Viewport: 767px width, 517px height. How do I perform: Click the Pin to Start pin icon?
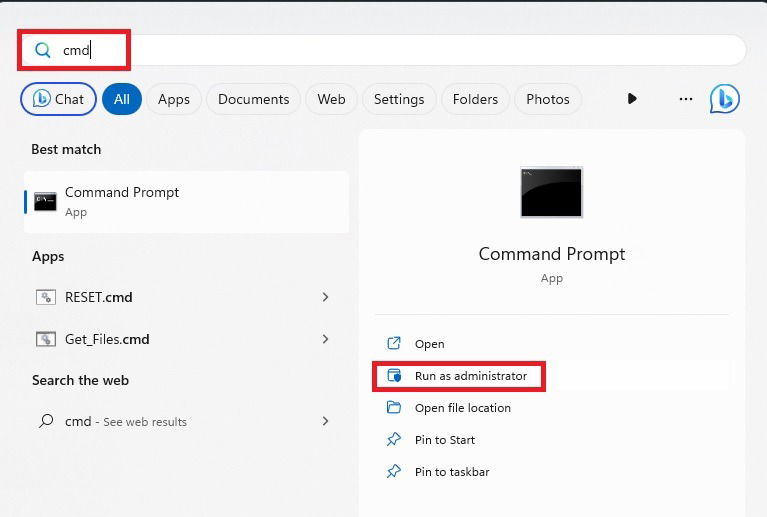tap(394, 439)
